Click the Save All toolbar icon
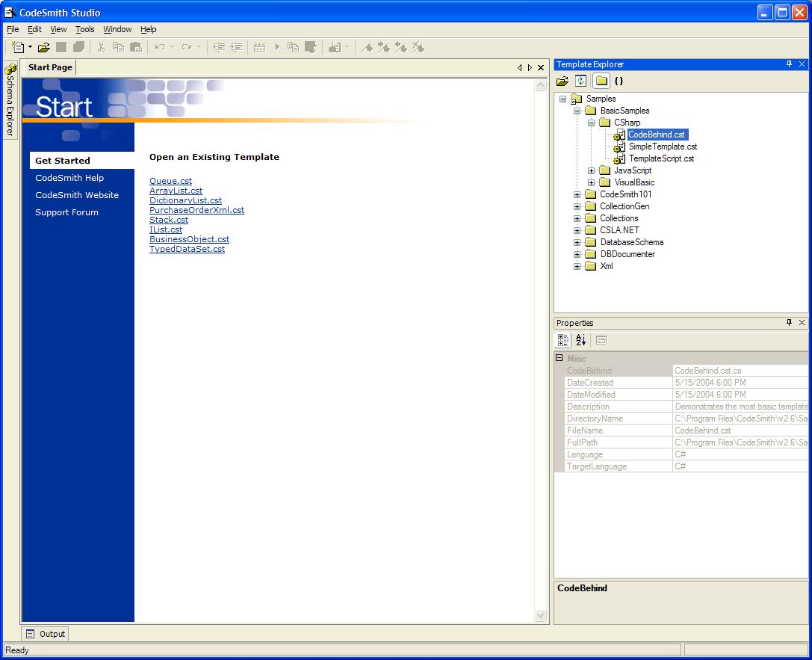 (x=78, y=48)
